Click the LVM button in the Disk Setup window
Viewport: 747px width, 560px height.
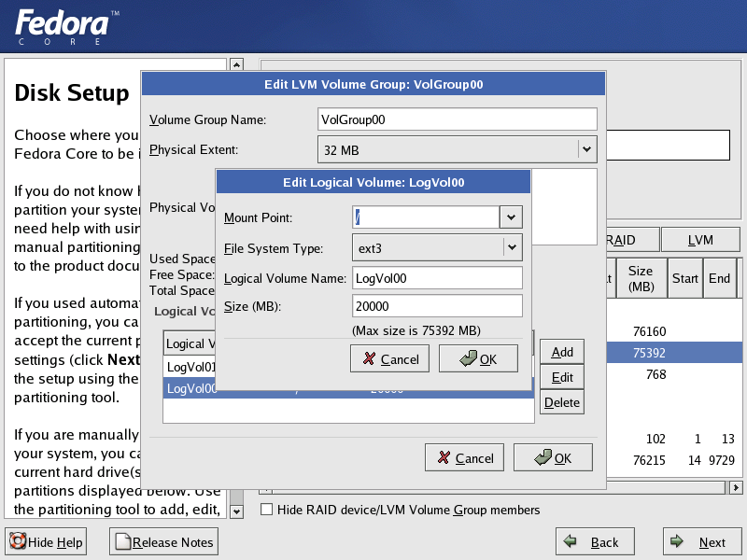tap(700, 240)
